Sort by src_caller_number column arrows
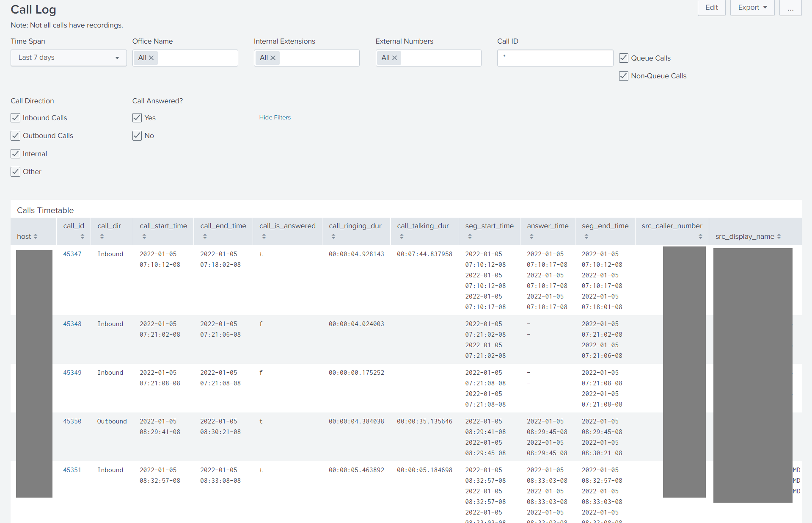 pos(700,236)
